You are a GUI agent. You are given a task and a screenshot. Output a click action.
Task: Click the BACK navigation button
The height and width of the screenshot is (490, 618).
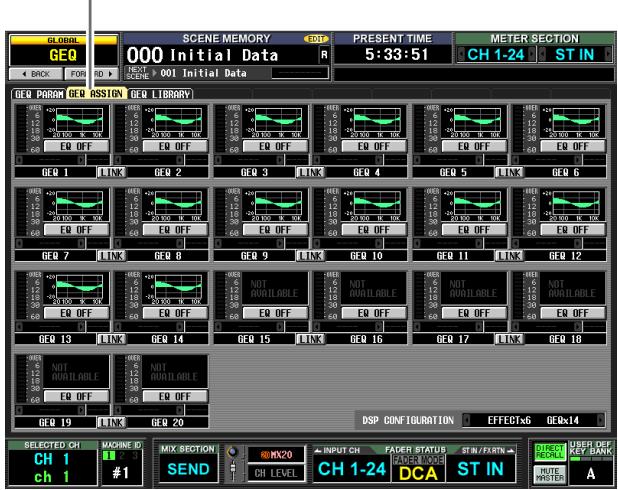click(36, 74)
